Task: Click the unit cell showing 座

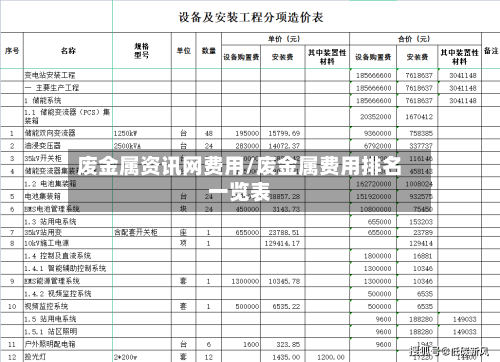Action: click(x=183, y=232)
